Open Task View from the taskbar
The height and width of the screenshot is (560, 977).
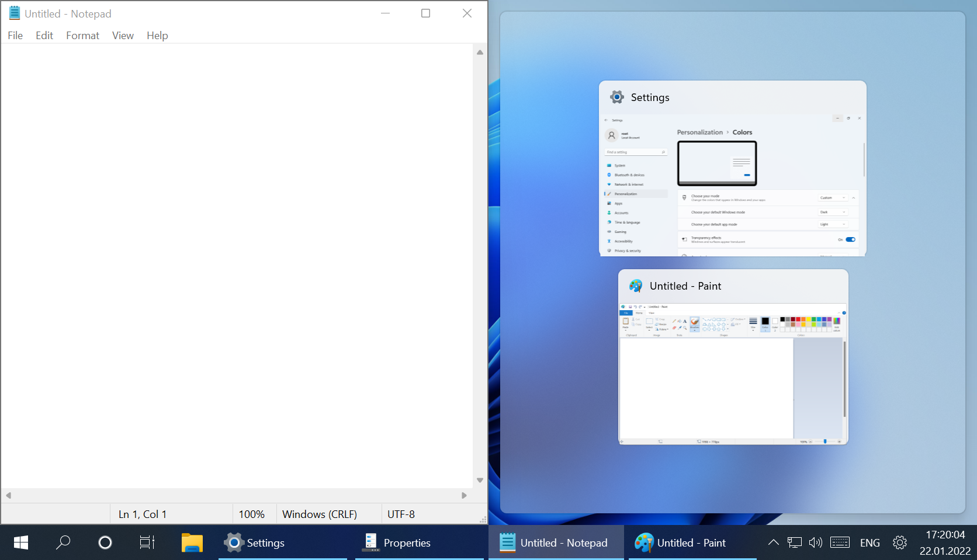coord(147,542)
